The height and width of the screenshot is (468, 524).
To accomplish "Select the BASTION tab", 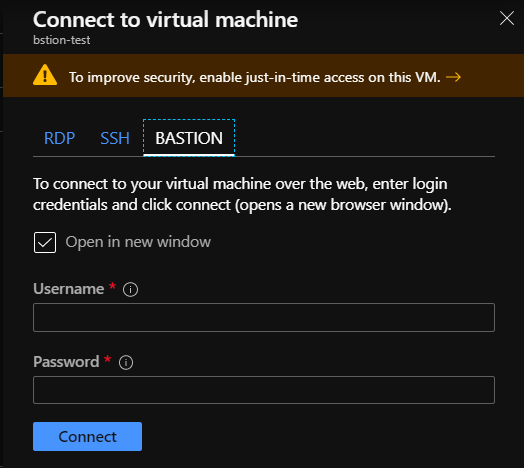I will [189, 138].
